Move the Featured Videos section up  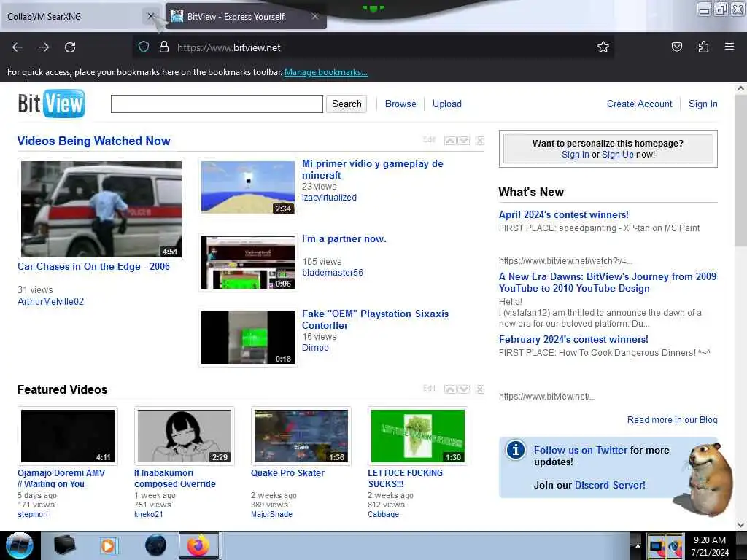click(x=449, y=389)
